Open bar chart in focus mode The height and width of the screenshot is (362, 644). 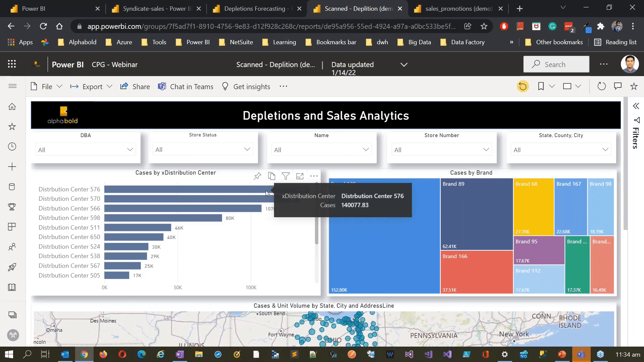[300, 176]
